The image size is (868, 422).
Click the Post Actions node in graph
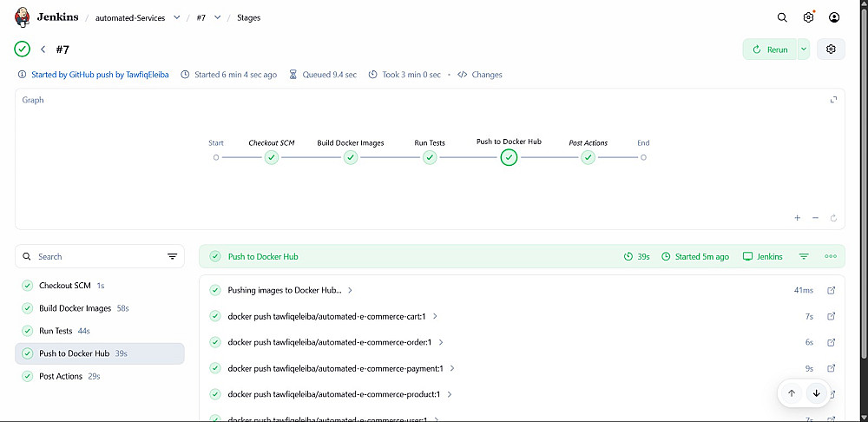pos(588,157)
